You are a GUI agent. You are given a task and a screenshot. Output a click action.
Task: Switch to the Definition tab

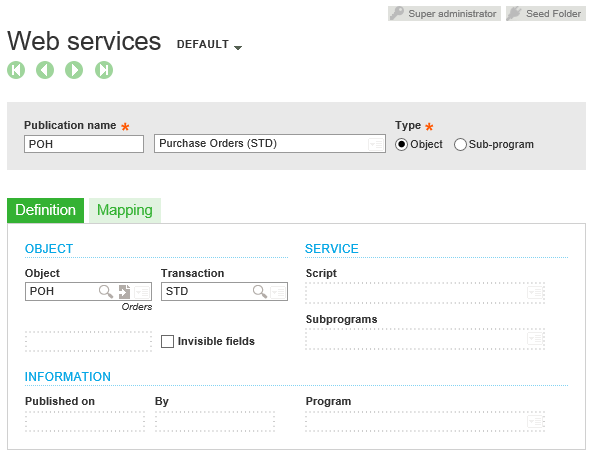pyautogui.click(x=46, y=210)
